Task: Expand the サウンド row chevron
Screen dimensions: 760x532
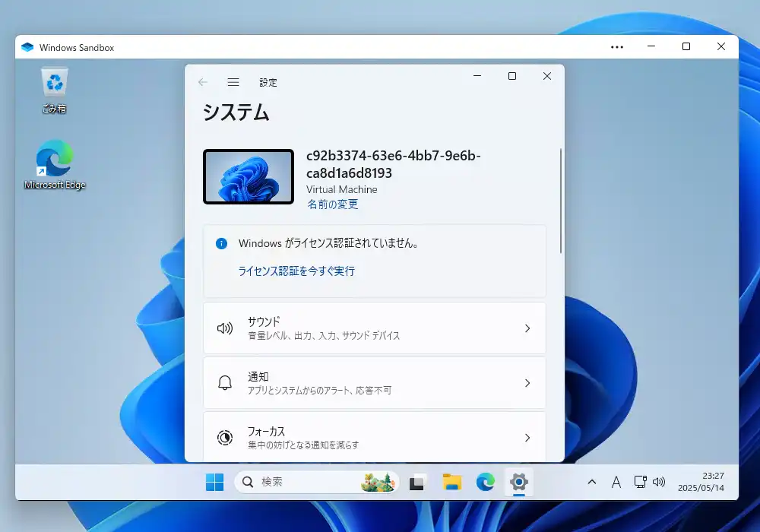Action: coord(527,328)
